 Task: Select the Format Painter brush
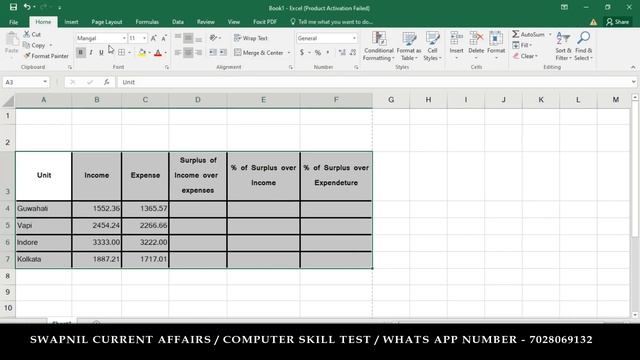point(46,56)
